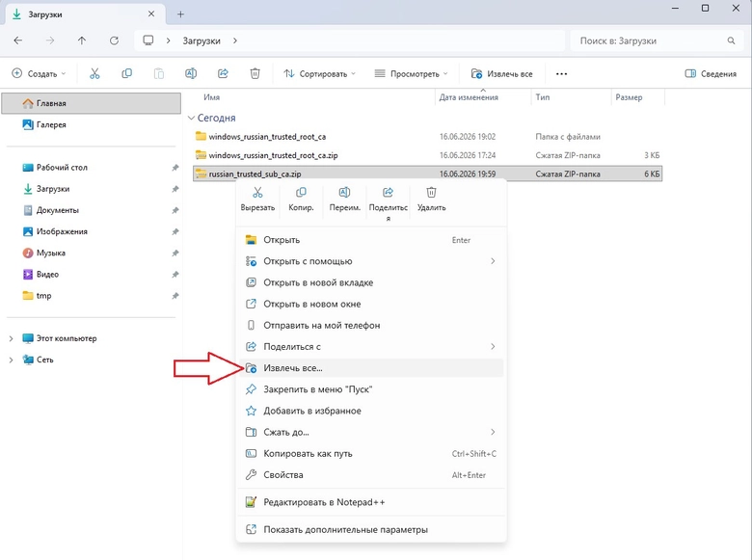Click the This PC monitor icon in the address bar
The width and height of the screenshot is (752, 560).
(148, 40)
